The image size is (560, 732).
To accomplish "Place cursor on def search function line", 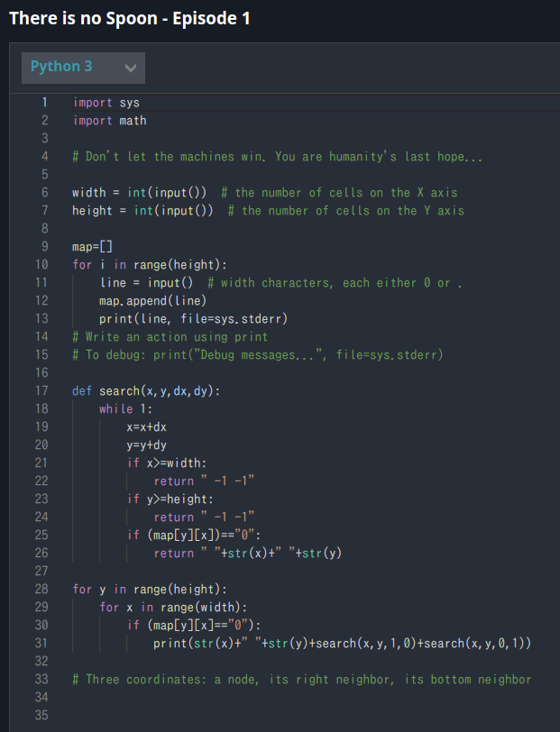I will tap(146, 390).
